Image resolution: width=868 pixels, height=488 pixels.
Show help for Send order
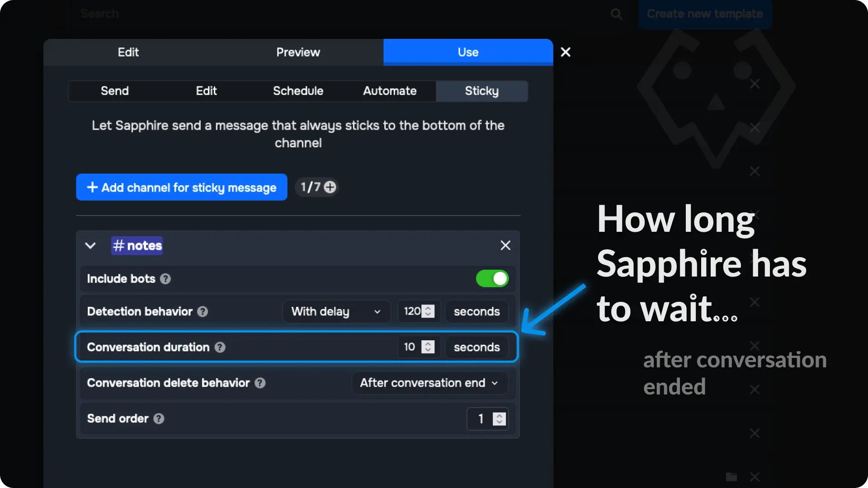(x=159, y=418)
